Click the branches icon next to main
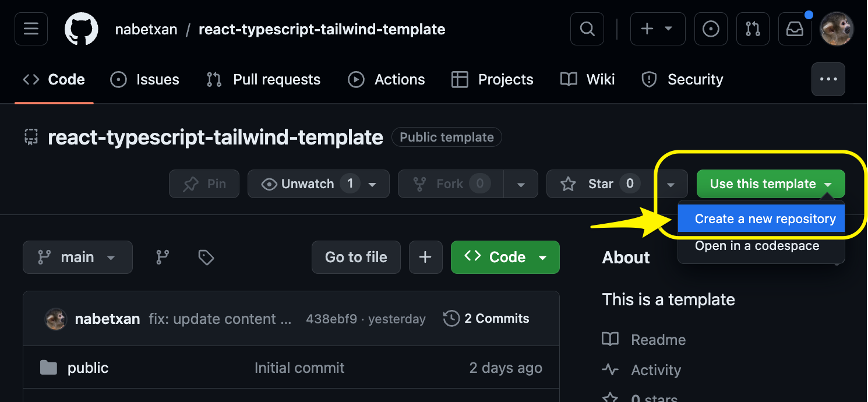Viewport: 868px width, 402px height. [162, 257]
